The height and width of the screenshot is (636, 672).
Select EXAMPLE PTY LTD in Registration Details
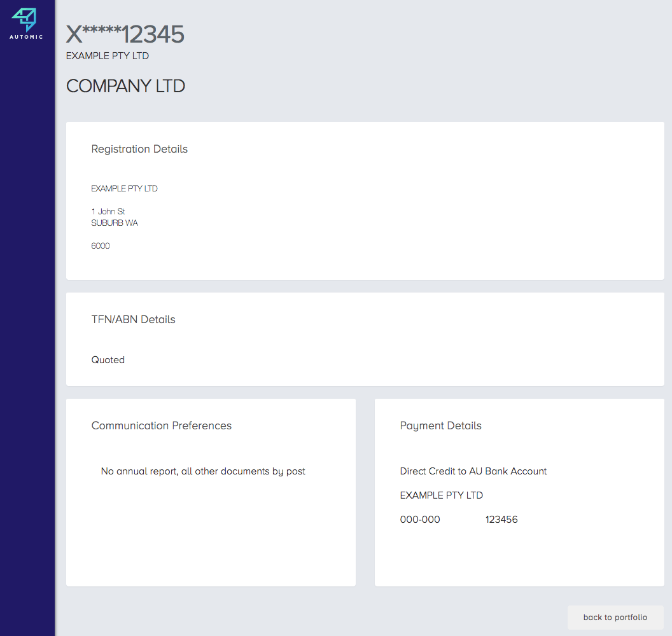(x=124, y=188)
